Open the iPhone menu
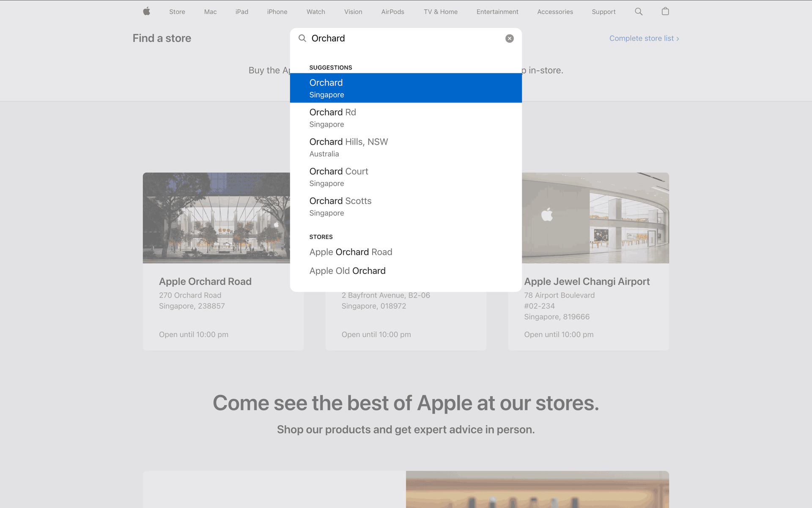812x508 pixels. pos(277,12)
